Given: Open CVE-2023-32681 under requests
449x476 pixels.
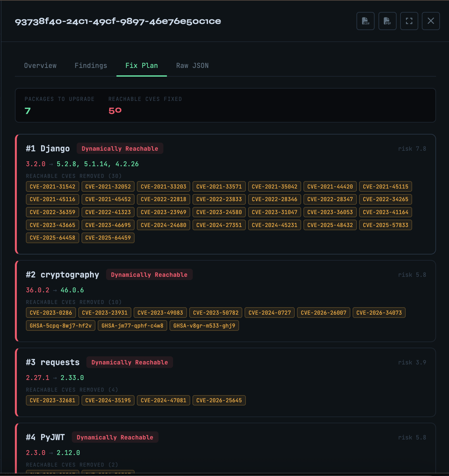Looking at the screenshot, I should (52, 400).
